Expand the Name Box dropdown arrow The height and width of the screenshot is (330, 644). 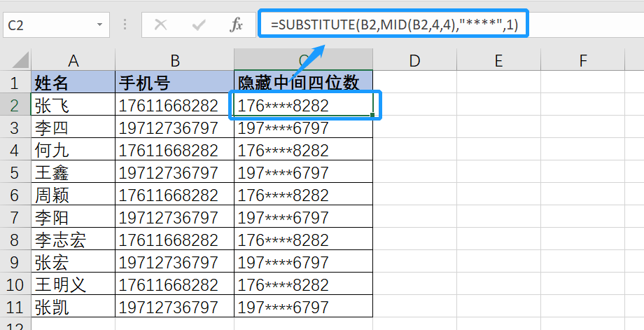(99, 25)
